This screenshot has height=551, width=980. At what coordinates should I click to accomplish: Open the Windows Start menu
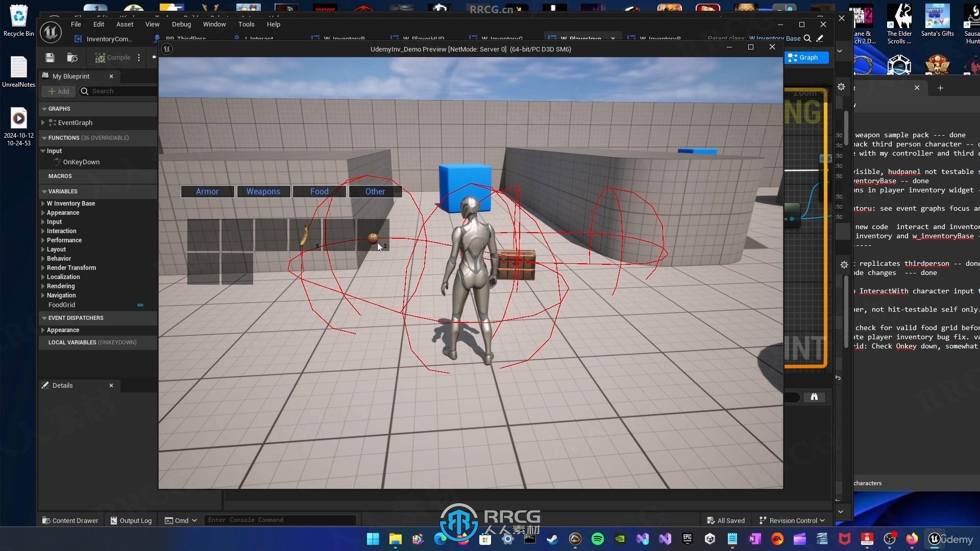click(x=373, y=539)
